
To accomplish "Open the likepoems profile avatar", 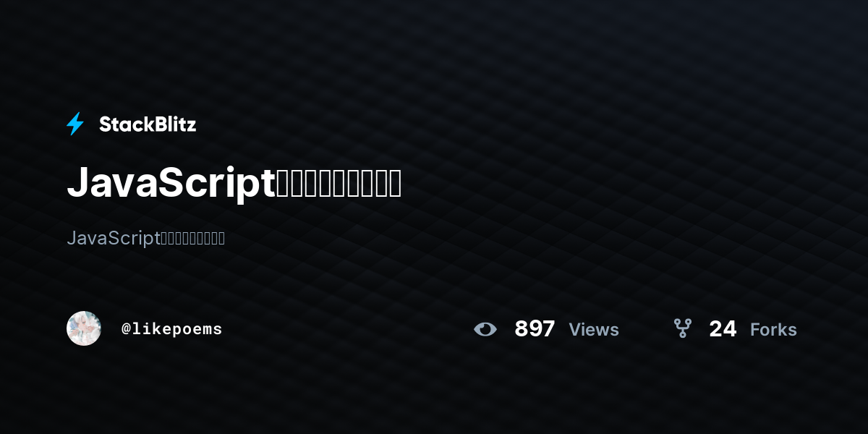I will point(84,328).
